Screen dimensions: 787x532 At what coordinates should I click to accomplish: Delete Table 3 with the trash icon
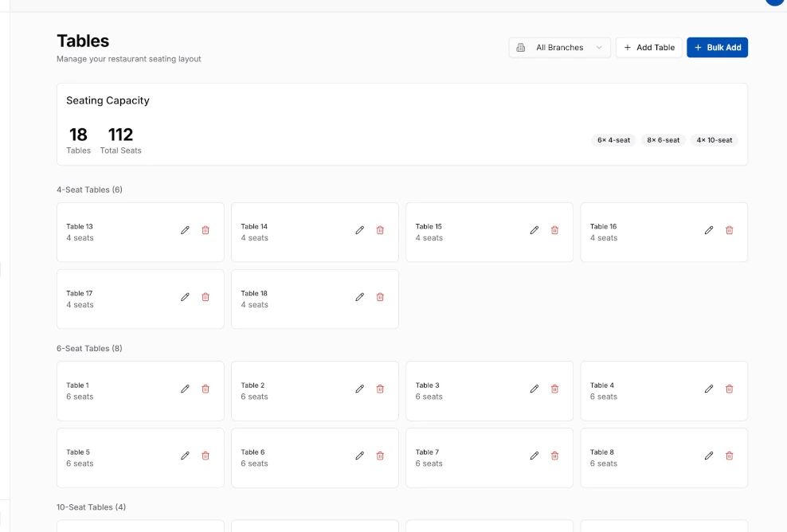pos(554,389)
